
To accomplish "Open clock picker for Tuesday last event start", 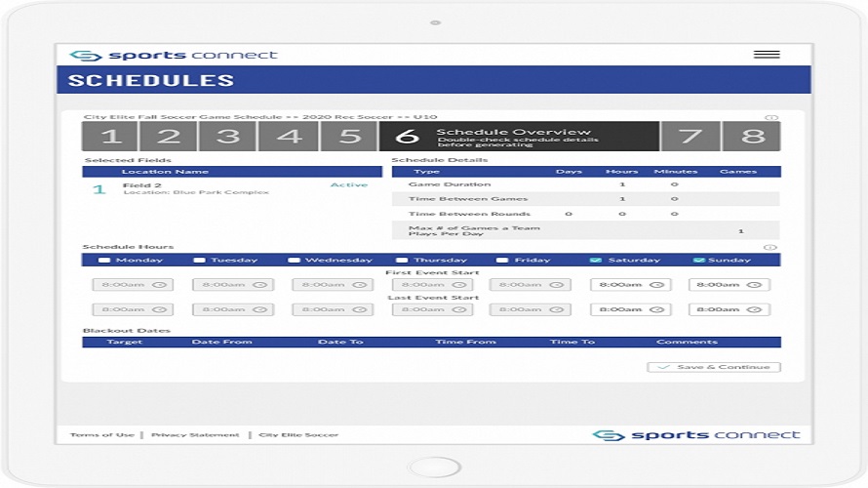I will pos(259,309).
